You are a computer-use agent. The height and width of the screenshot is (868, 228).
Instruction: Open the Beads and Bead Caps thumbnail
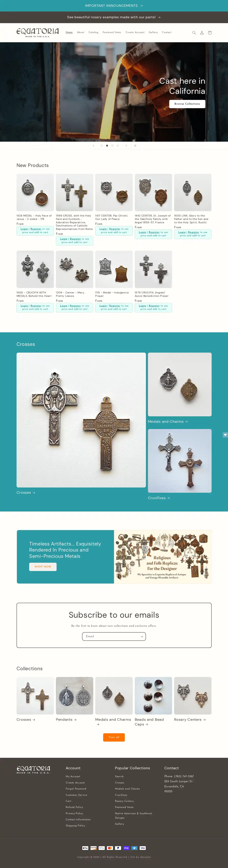coord(153,696)
